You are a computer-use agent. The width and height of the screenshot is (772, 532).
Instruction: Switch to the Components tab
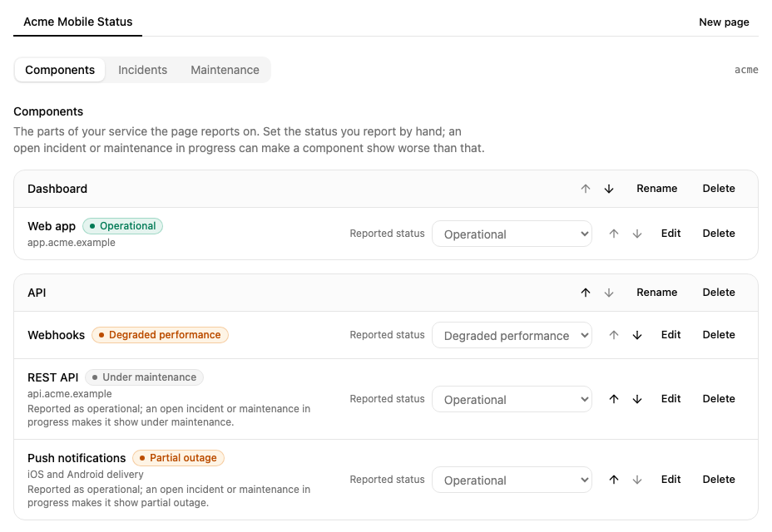coord(60,70)
